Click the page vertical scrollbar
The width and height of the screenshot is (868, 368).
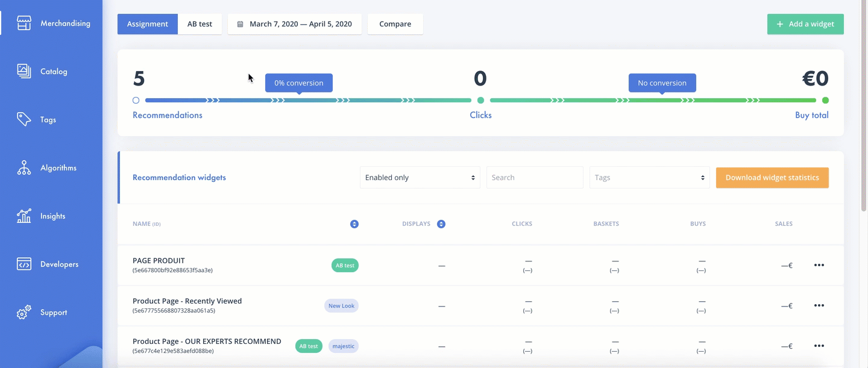point(864,106)
